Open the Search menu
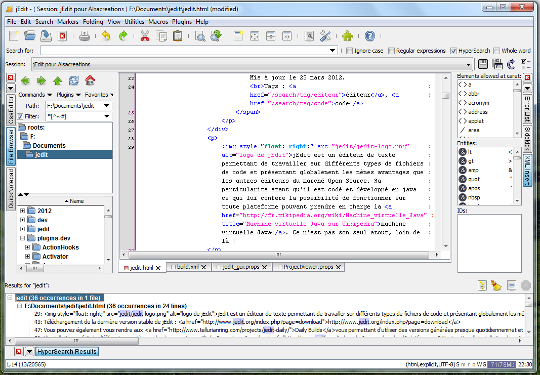This screenshot has width=540, height=375. pos(44,22)
